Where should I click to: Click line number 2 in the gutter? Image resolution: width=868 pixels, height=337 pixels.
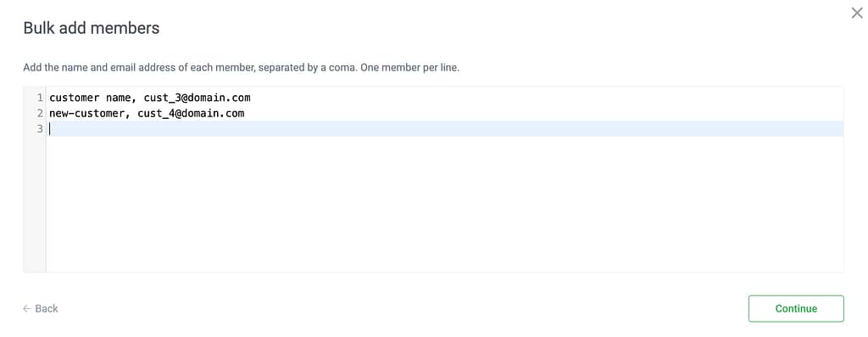pyautogui.click(x=40, y=114)
